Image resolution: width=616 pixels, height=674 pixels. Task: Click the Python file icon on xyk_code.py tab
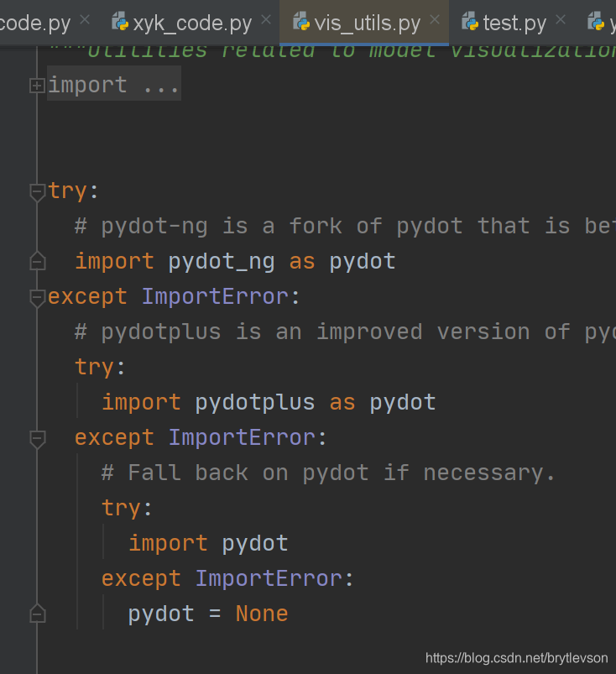tap(120, 22)
